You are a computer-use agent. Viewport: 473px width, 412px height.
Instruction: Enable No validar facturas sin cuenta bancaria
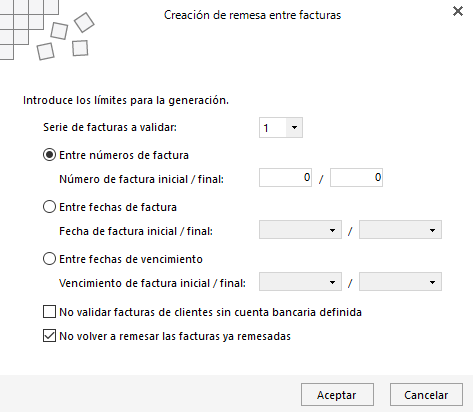[x=49, y=312]
